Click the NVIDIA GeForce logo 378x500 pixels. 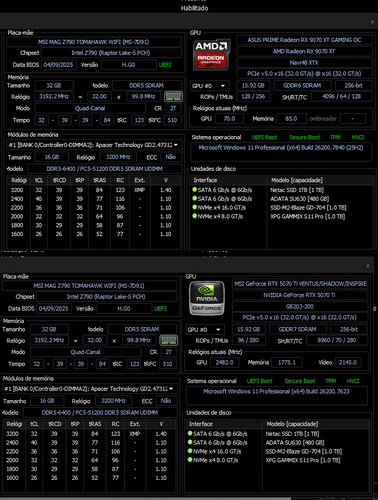pos(207,298)
